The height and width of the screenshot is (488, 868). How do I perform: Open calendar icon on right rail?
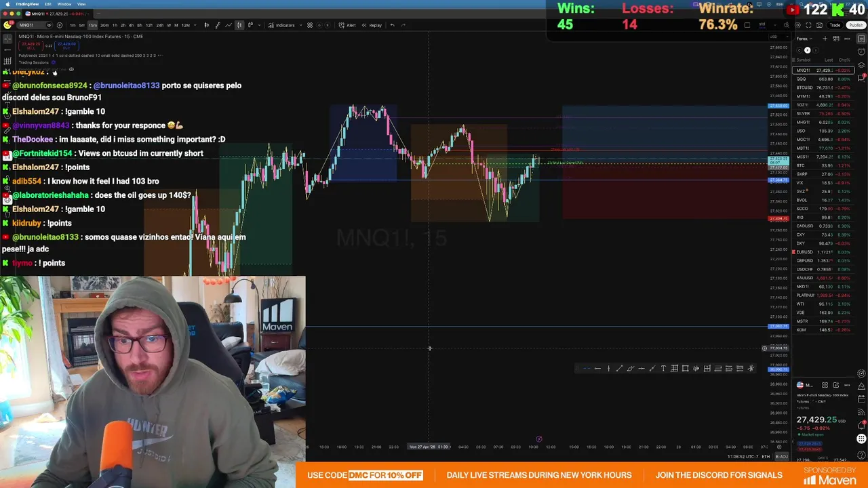861,399
